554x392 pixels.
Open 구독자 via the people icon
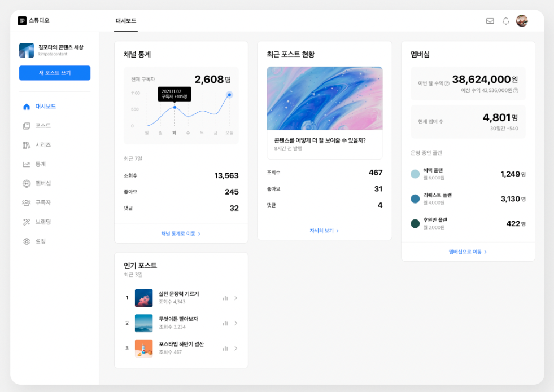[x=26, y=202]
